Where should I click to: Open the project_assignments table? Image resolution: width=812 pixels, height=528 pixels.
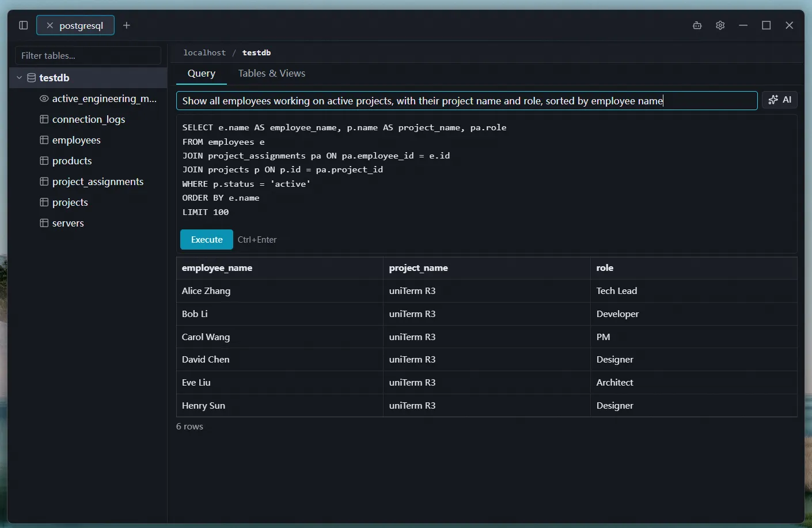pos(98,182)
